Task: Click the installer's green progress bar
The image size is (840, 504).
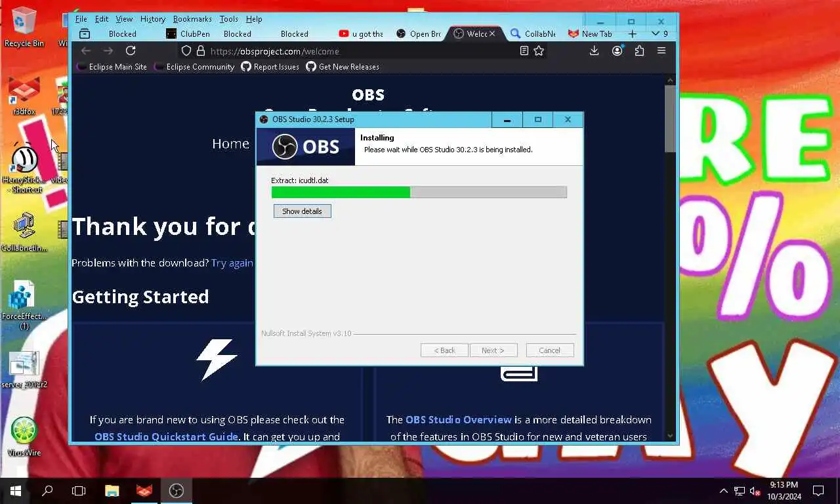Action: (341, 192)
